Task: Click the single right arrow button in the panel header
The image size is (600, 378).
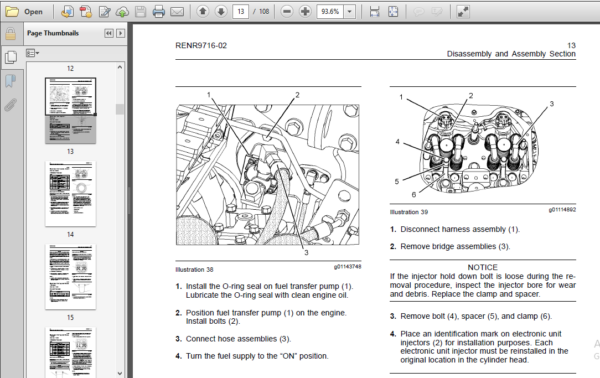Action: pyautogui.click(x=120, y=33)
